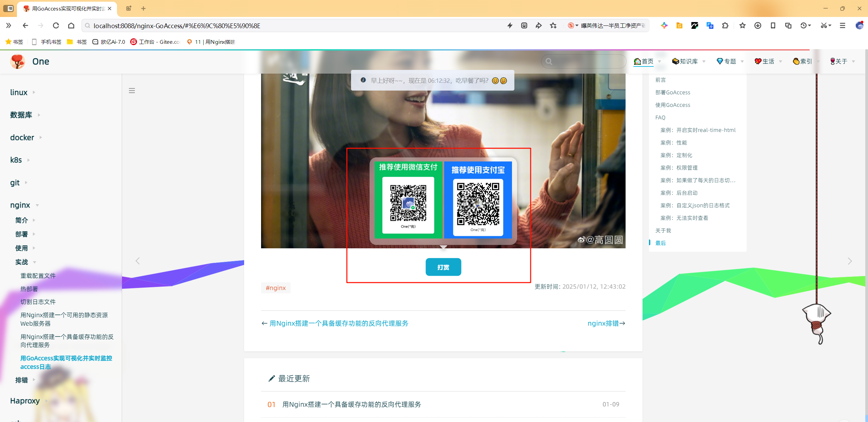
Task: Jump to 案例：权限管理 outline entry
Action: (679, 168)
